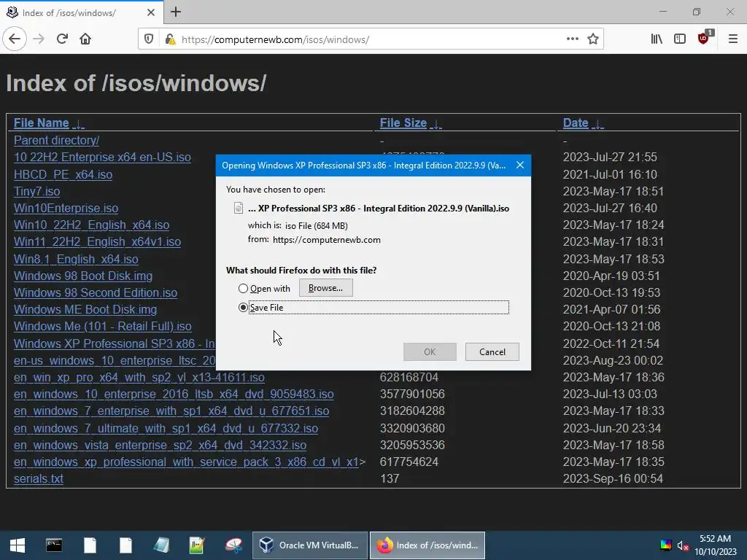This screenshot has height=560, width=747.
Task: Show the sidebars panel
Action: (x=680, y=39)
